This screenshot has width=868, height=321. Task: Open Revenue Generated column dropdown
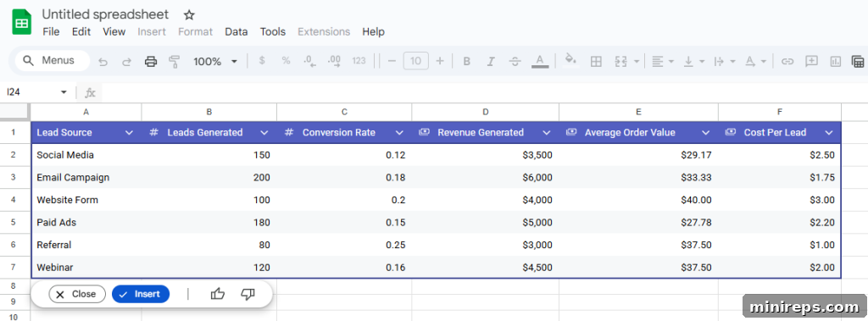click(x=547, y=133)
